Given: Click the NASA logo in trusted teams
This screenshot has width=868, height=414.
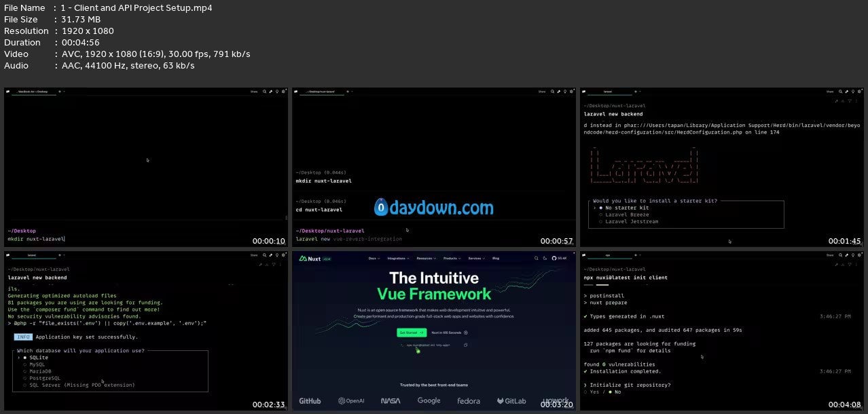Looking at the screenshot, I should click(391, 401).
